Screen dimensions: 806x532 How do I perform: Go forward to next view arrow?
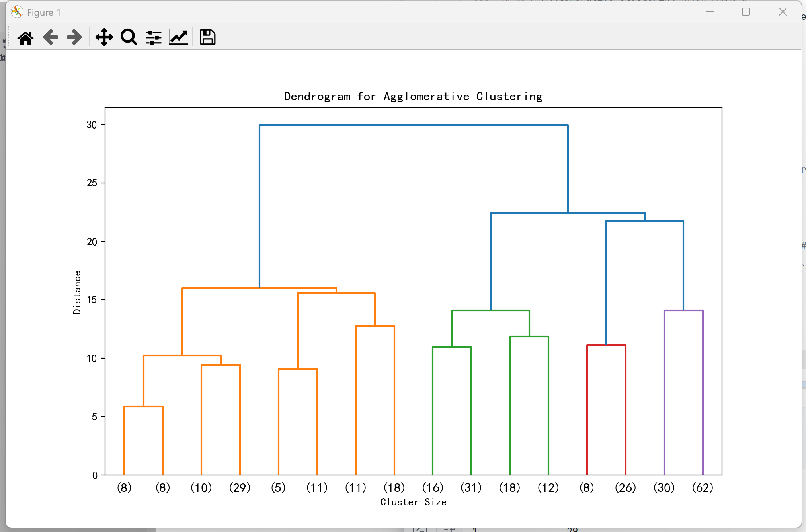click(x=74, y=37)
